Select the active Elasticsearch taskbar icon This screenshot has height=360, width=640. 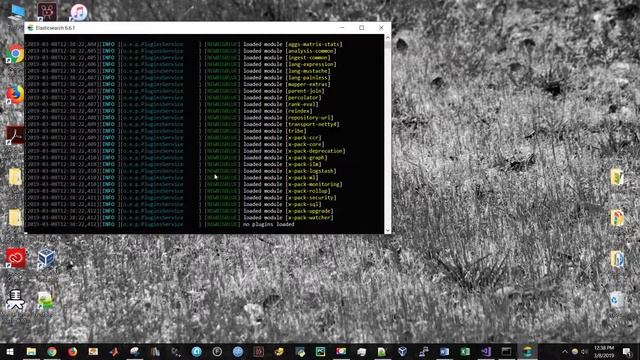527,351
